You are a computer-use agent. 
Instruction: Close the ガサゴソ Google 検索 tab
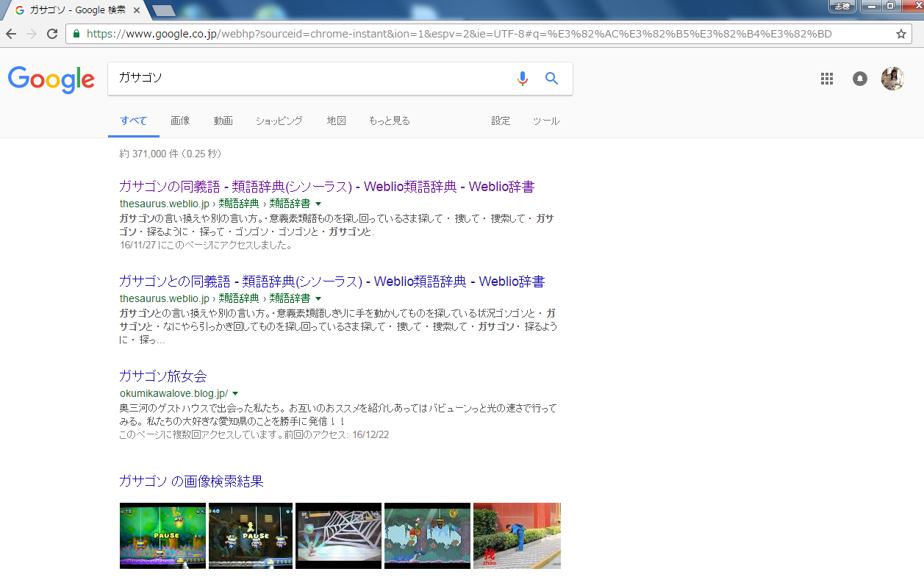pyautogui.click(x=137, y=10)
